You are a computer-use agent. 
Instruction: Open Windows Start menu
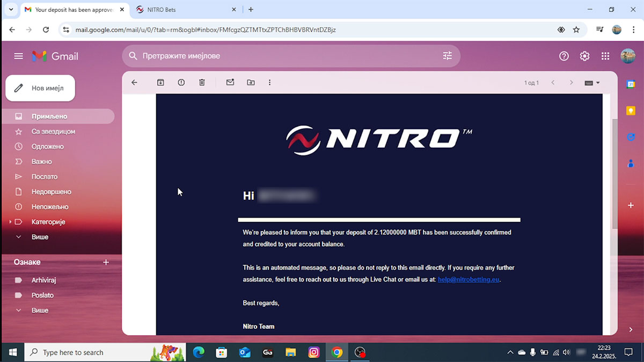coord(12,352)
